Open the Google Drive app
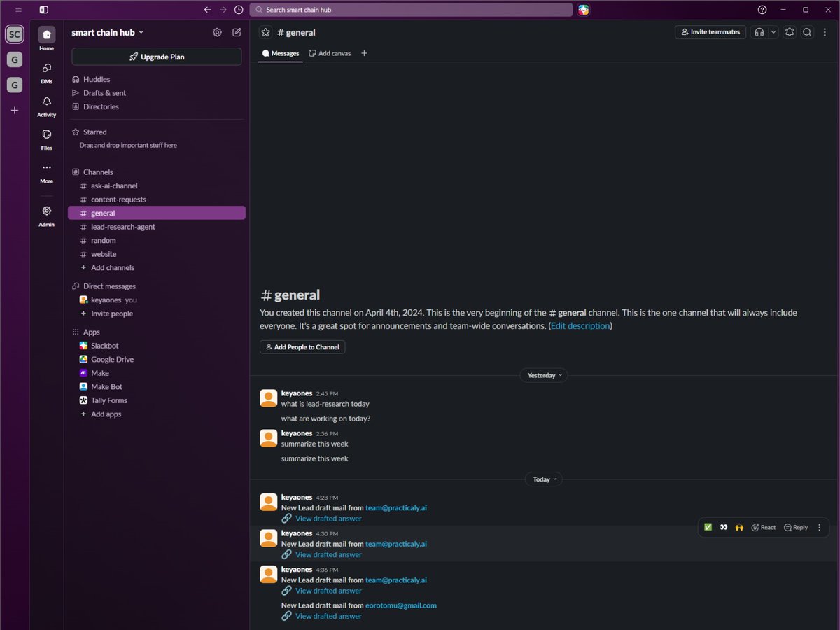 (157, 360)
